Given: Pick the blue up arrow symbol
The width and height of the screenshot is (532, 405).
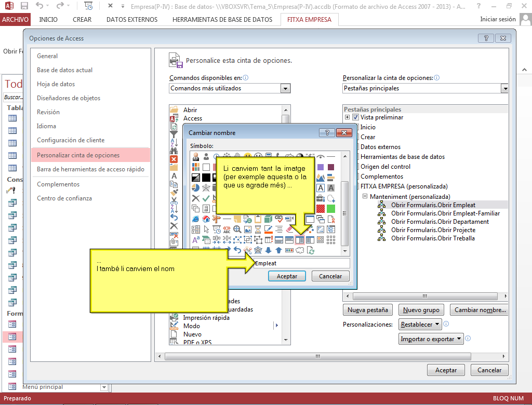Looking at the screenshot, I should 279,250.
